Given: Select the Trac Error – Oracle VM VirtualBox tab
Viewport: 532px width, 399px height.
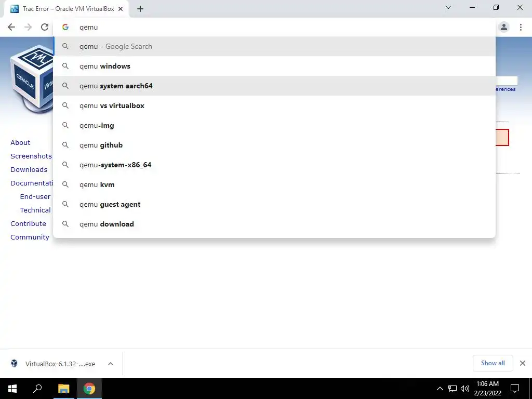Looking at the screenshot, I should coord(66,9).
